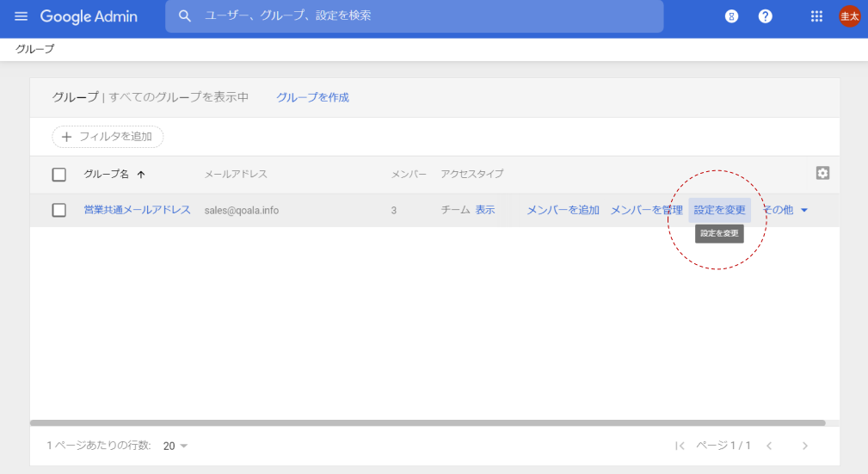868x474 pixels.
Task: Click the グループを作成 link
Action: click(312, 97)
